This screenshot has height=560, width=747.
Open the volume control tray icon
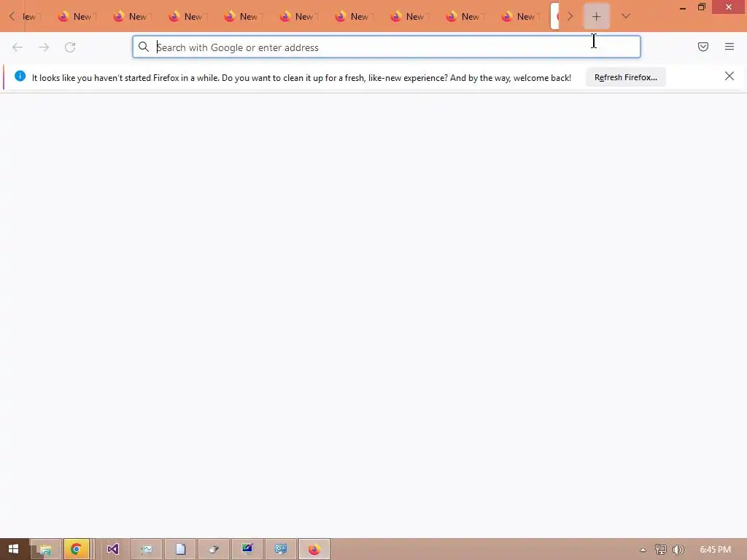(x=678, y=550)
